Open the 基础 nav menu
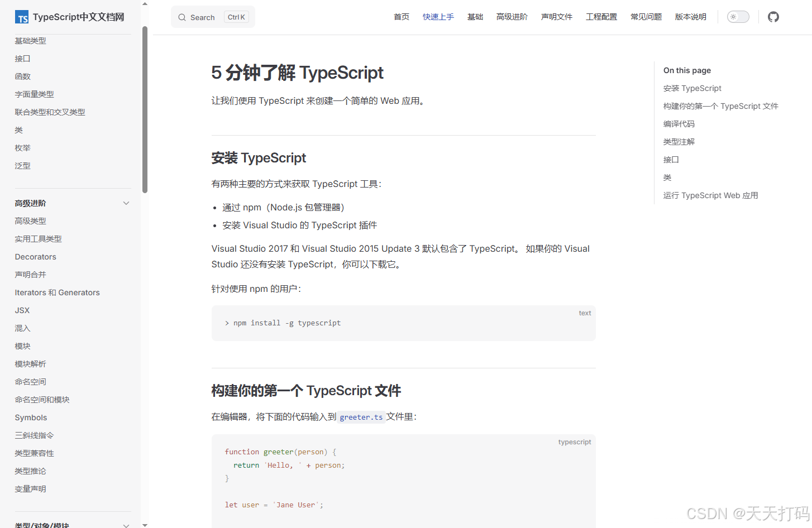The image size is (812, 528). coord(475,17)
